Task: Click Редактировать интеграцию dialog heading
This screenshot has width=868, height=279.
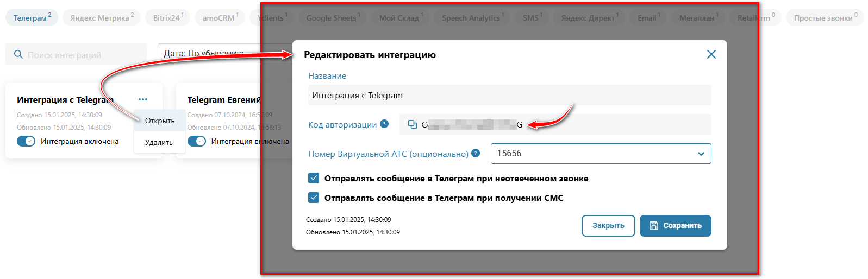Action: point(370,55)
